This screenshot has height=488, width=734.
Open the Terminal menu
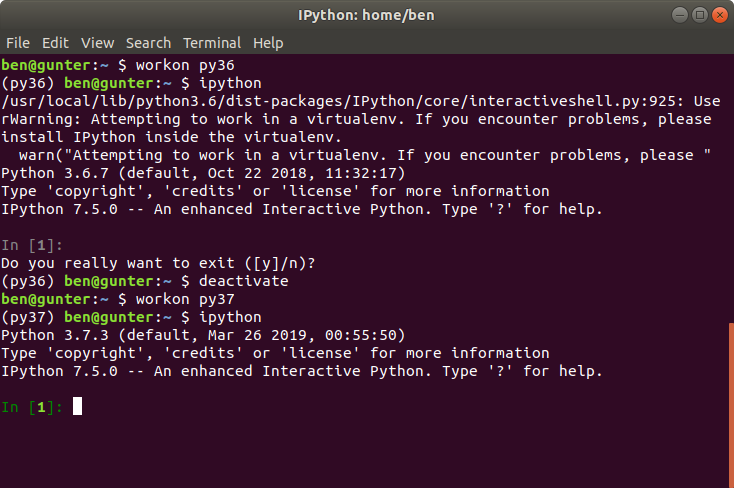(212, 43)
